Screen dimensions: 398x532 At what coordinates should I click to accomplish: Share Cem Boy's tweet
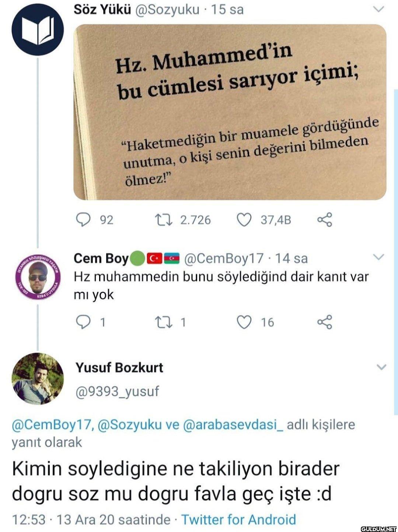[325, 322]
